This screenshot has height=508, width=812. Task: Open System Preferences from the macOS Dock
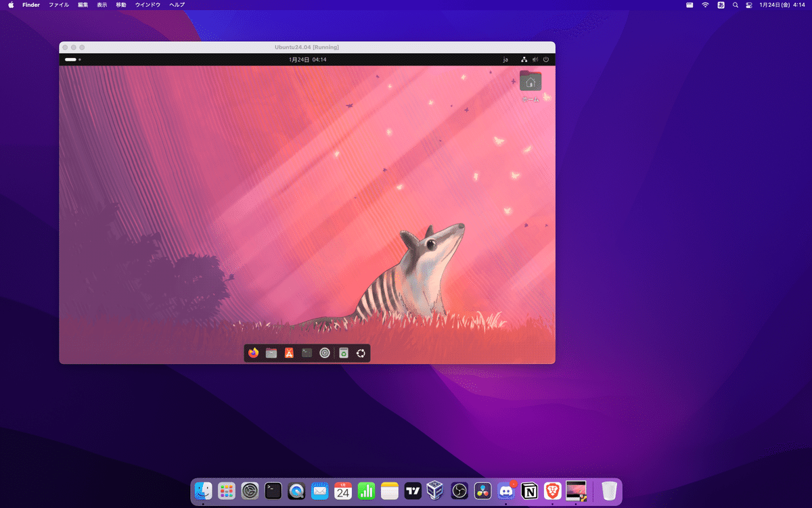pos(250,490)
